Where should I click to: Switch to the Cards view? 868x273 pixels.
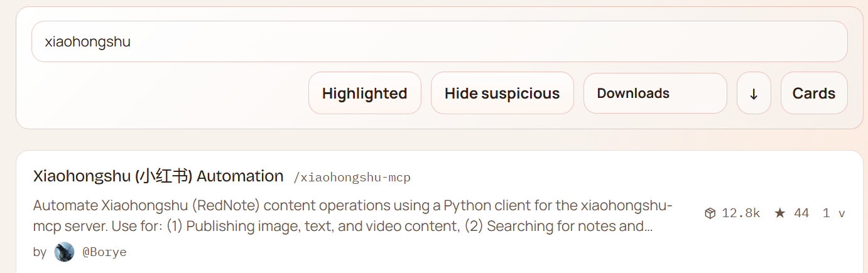click(813, 94)
